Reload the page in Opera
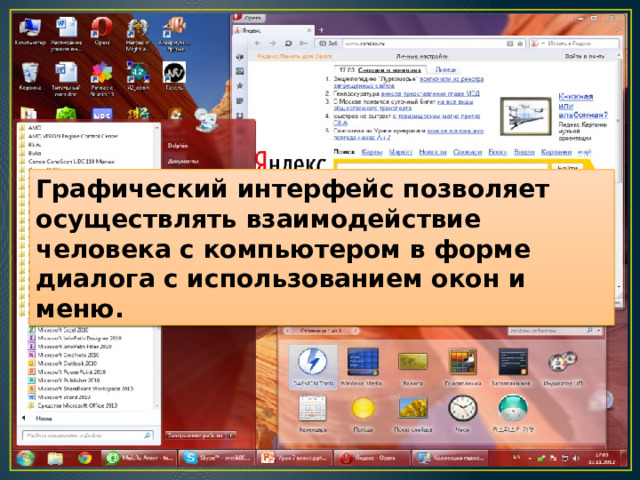 288,43
